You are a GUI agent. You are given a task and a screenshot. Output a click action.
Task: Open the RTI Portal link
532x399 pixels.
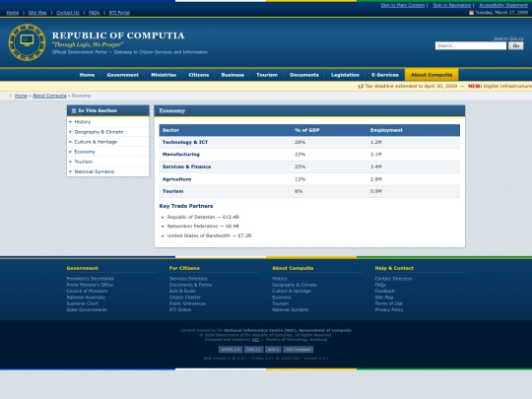click(x=119, y=13)
